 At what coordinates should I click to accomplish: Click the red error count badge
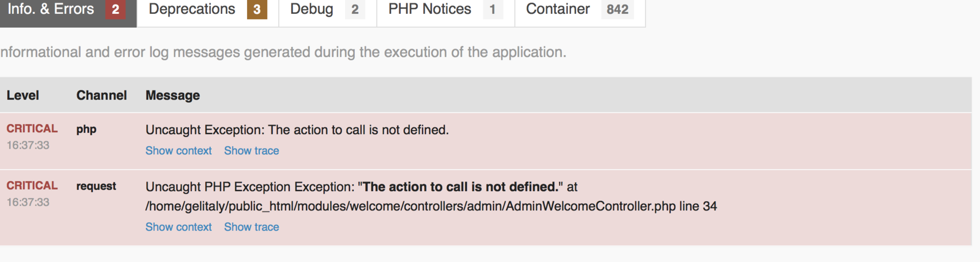pos(115,9)
